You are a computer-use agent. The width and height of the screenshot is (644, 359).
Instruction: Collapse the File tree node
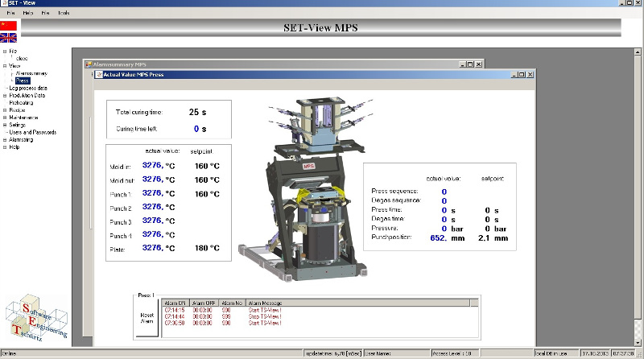tap(5, 52)
